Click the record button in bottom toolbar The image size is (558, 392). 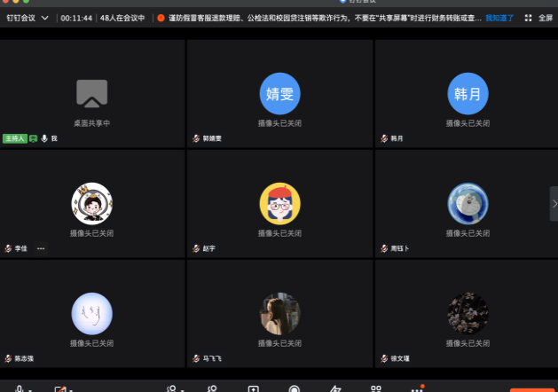pos(295,388)
